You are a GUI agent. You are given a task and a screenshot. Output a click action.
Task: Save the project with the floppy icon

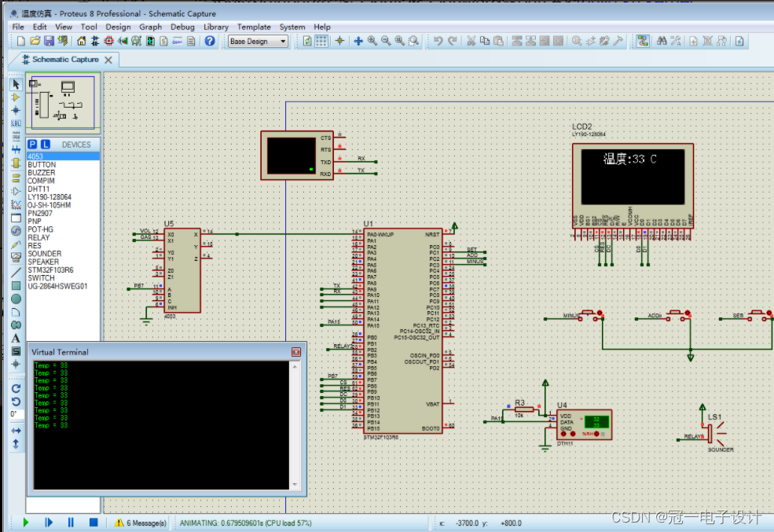(x=49, y=41)
